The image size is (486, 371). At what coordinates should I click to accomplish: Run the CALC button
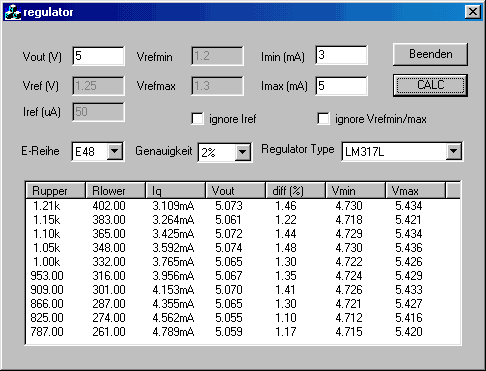(430, 85)
